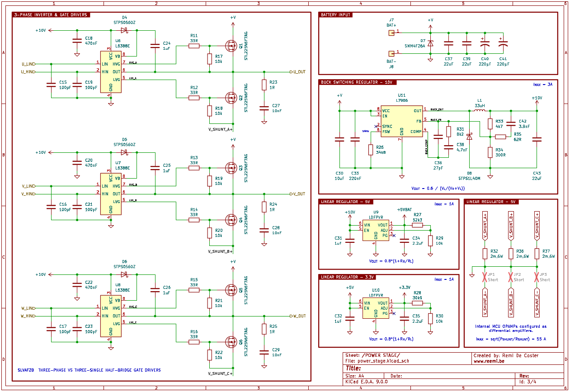Select 'LINEAR REGULATOR - 3.3V' title
The height and width of the screenshot is (392, 570).
pos(346,277)
